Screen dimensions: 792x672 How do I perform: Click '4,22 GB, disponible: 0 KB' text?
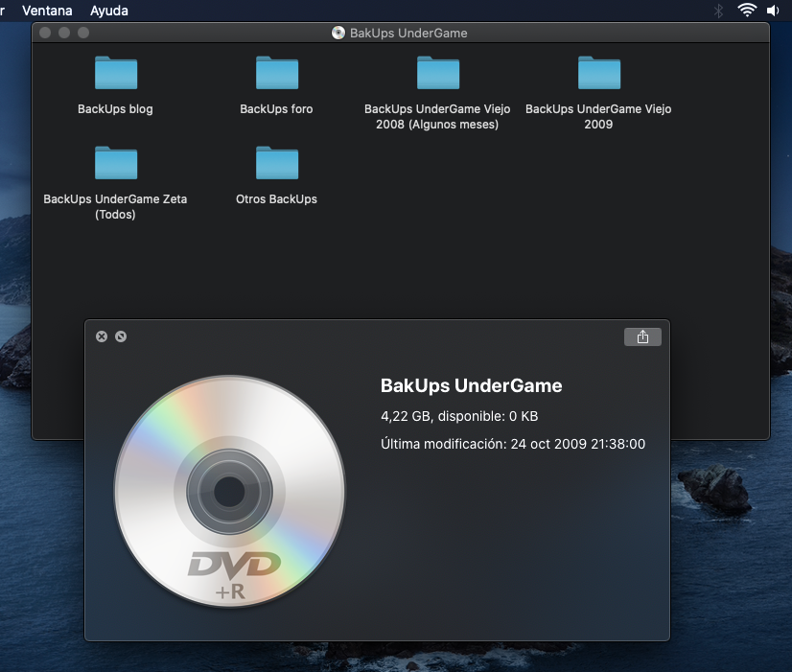tap(459, 416)
